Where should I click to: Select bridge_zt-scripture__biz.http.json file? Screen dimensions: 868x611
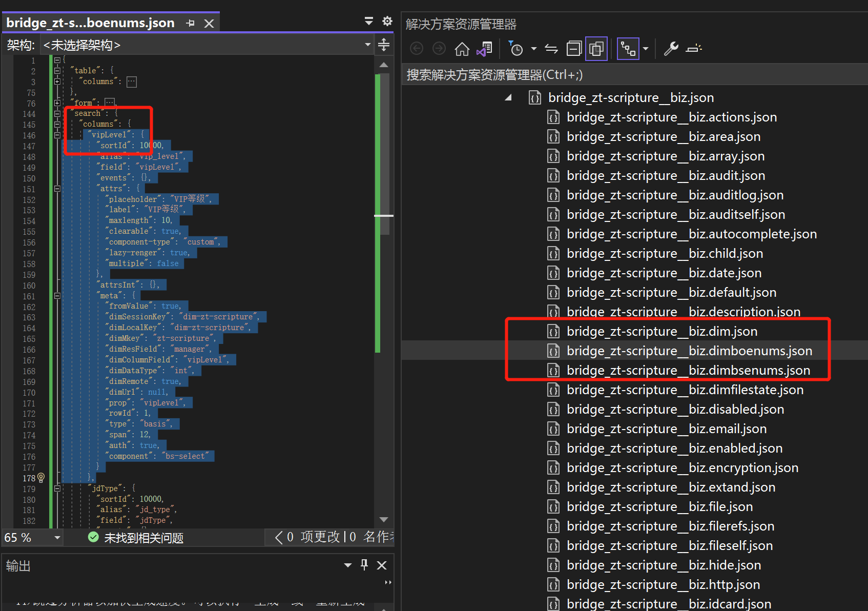[x=663, y=584]
